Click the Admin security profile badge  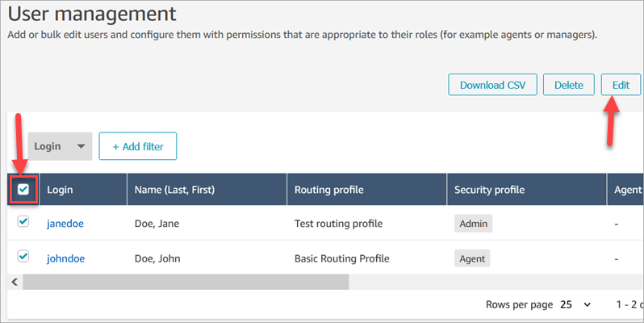474,224
